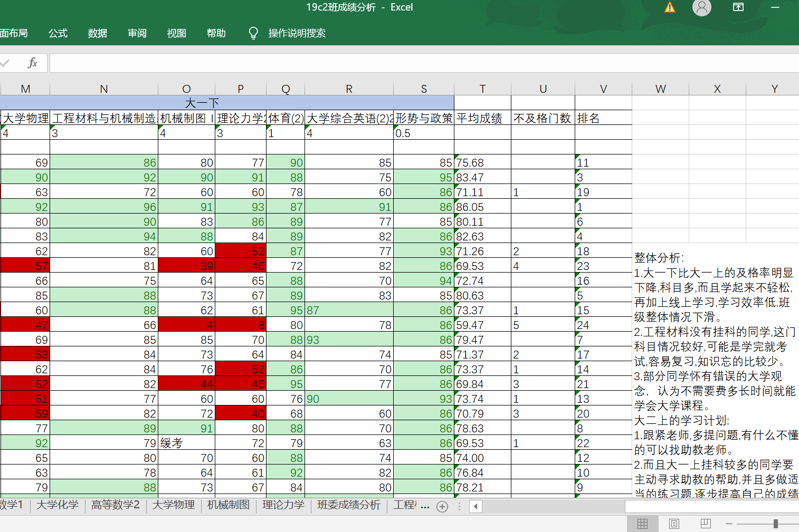Show more sheet tabs via ellipsis
799x532 pixels.
click(x=425, y=506)
